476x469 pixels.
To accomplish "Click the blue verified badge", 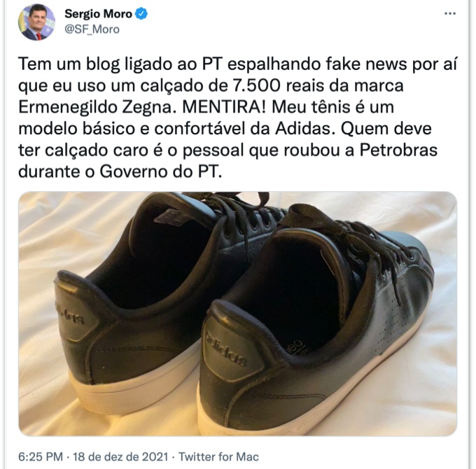I will pos(141,14).
